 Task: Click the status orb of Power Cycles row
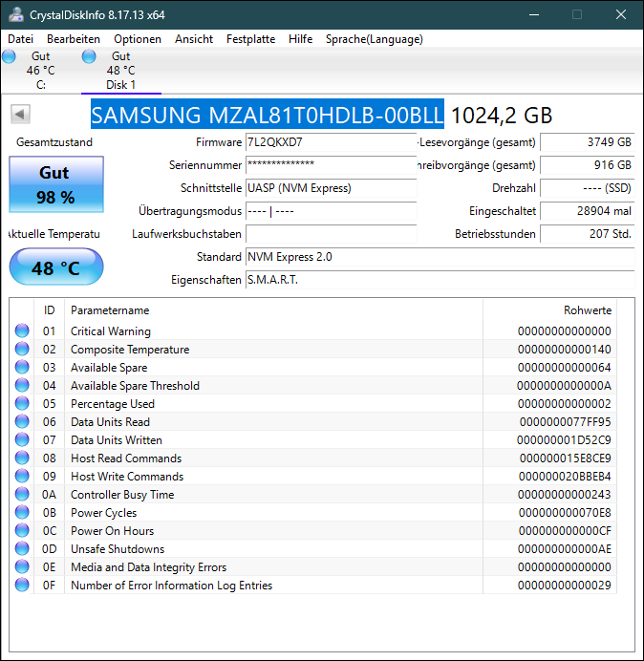pos(22,512)
